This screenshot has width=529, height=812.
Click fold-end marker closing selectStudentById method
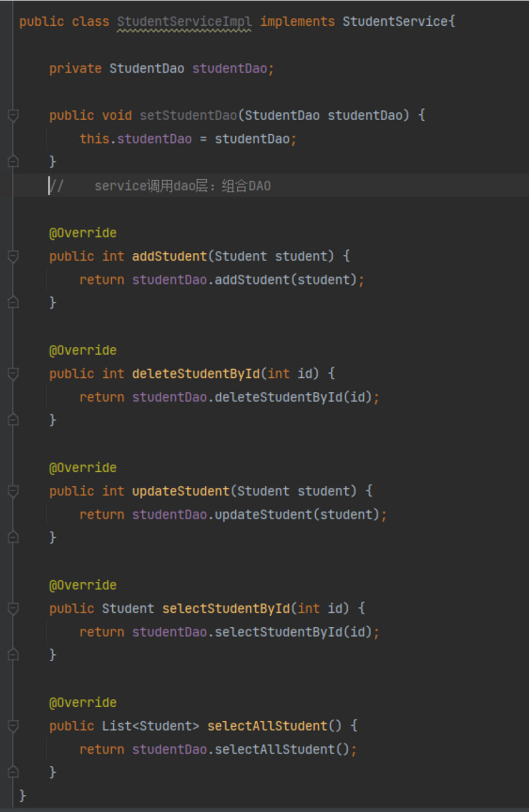click(13, 654)
